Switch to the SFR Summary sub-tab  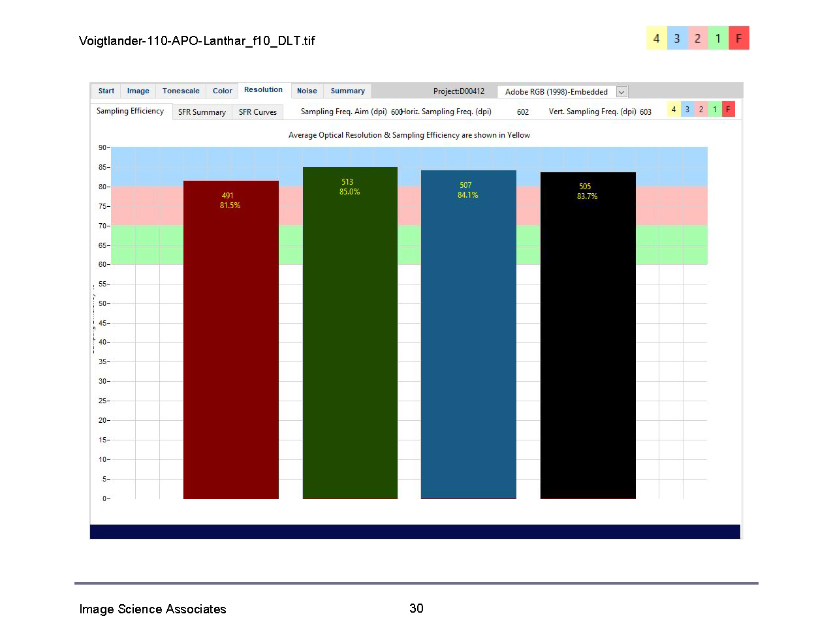click(x=202, y=112)
